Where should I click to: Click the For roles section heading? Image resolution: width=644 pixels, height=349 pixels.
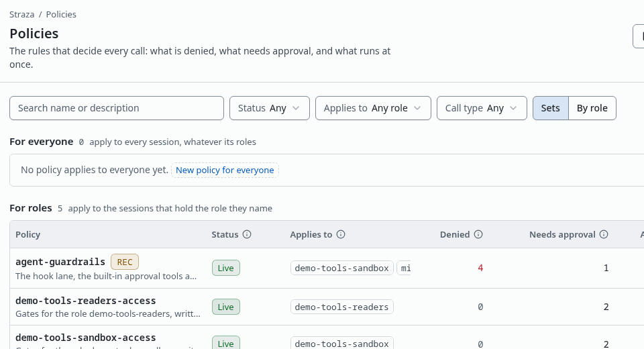point(31,209)
